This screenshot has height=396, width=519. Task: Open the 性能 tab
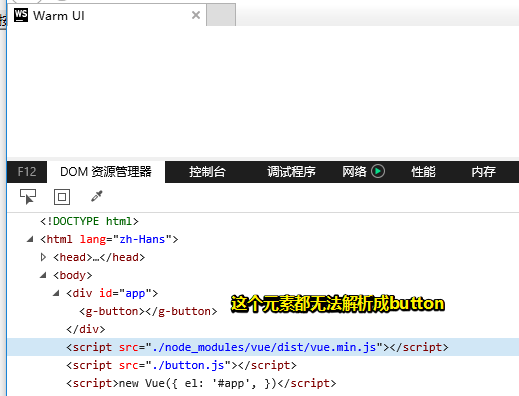tap(423, 172)
